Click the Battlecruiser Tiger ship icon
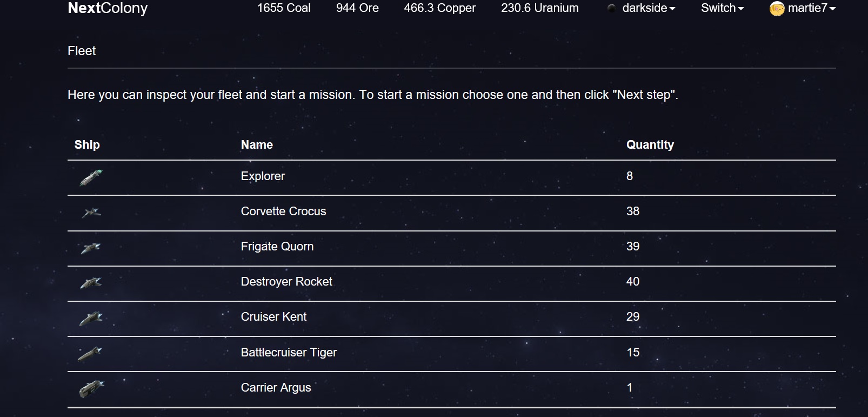Screen dimensions: 868x417 click(x=90, y=354)
